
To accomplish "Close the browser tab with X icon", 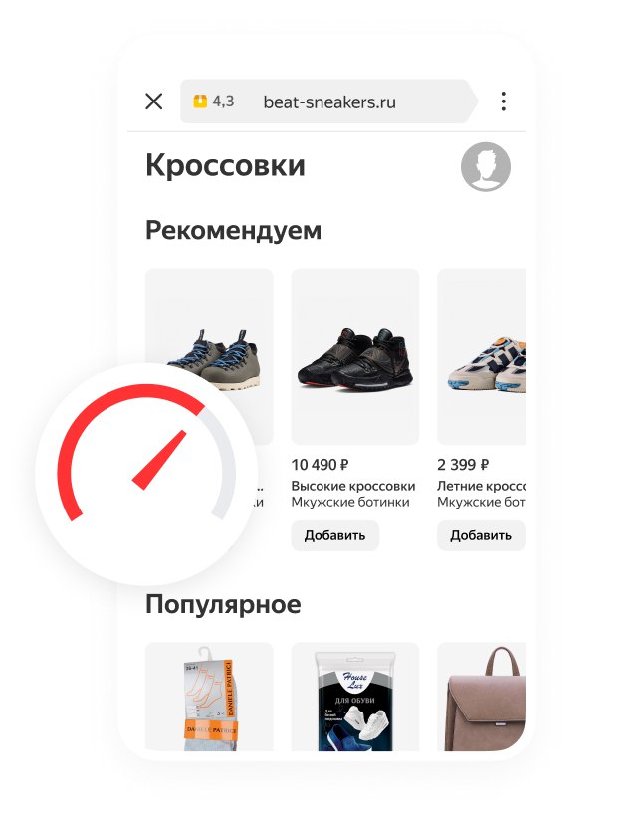I will click(153, 102).
